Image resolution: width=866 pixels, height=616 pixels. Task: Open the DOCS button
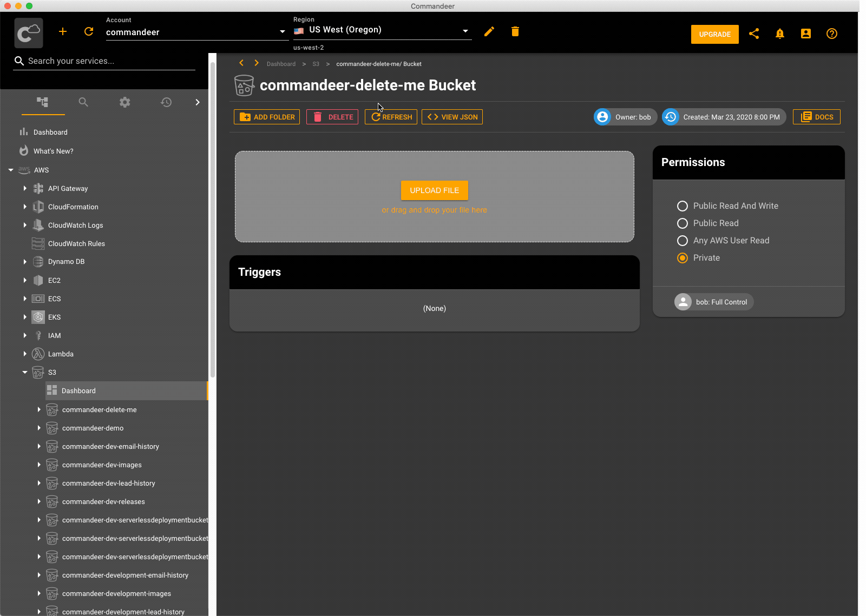817,117
